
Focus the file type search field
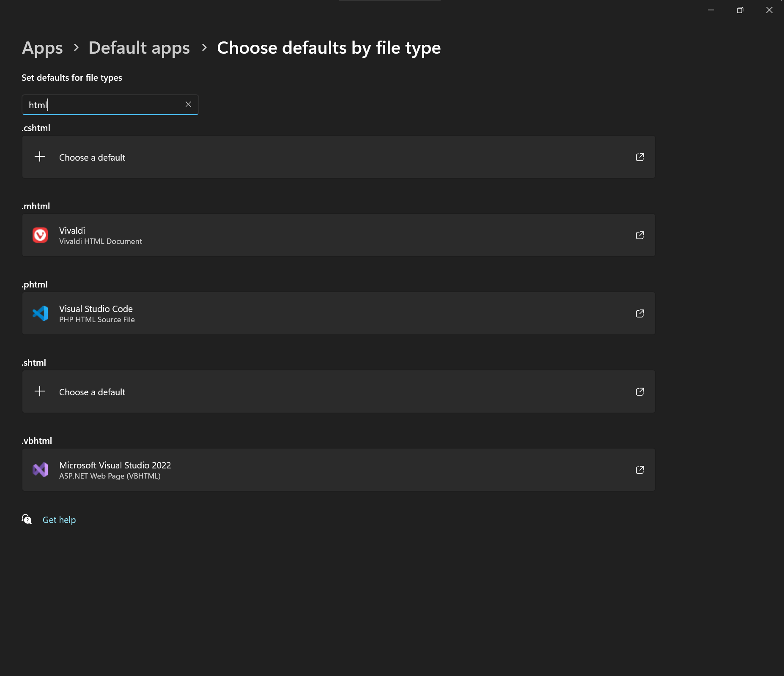[106, 105]
